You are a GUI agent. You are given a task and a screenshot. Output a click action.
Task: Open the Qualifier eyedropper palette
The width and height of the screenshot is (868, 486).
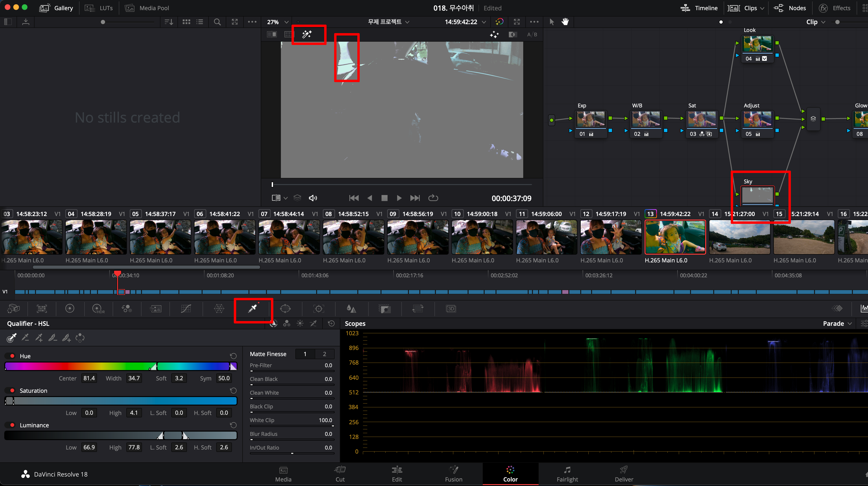pyautogui.click(x=252, y=309)
